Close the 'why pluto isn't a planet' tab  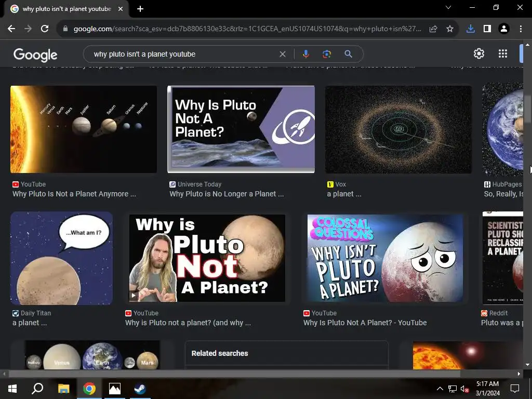click(121, 9)
